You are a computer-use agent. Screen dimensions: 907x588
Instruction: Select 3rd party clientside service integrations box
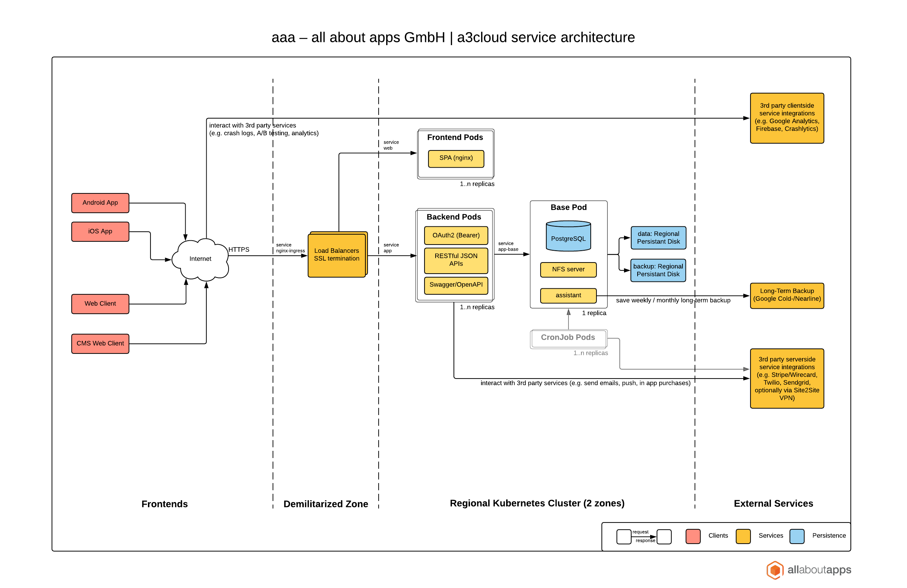(x=787, y=118)
